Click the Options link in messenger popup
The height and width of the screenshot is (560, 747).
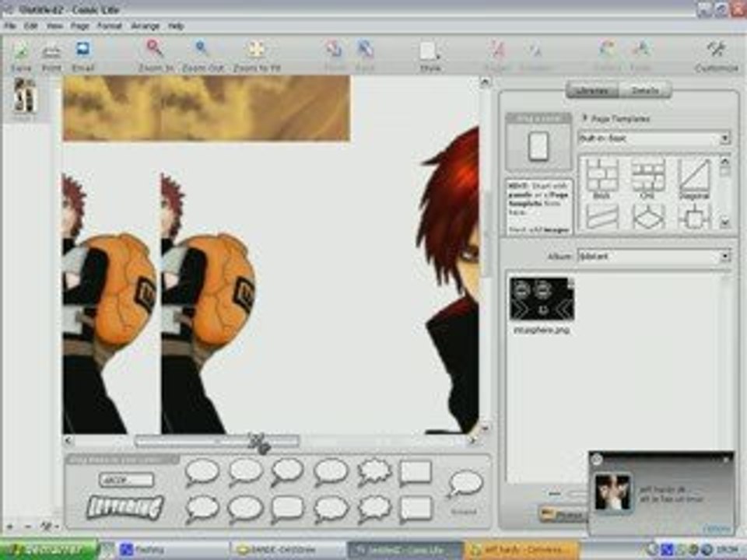coord(716,529)
